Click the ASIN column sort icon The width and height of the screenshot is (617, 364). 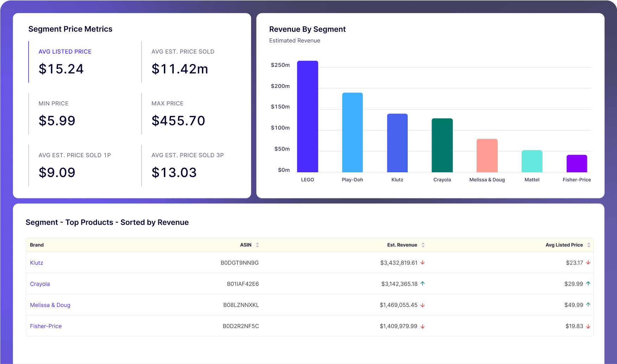257,245
